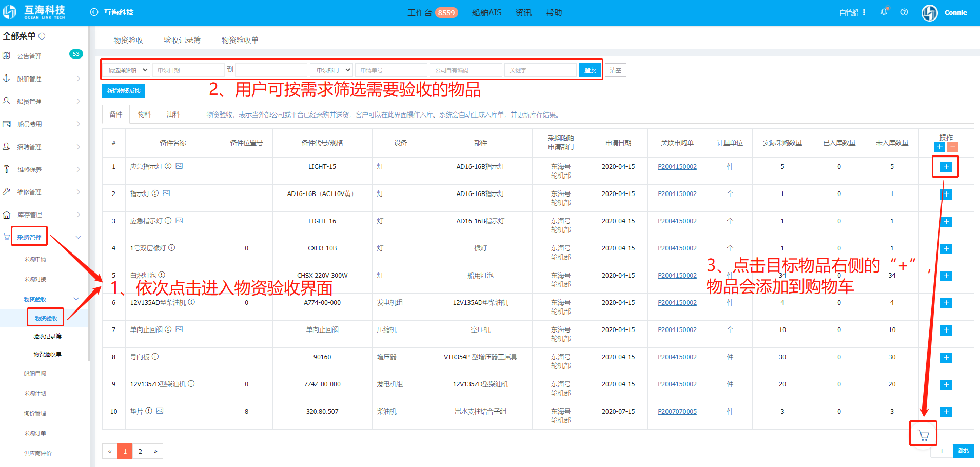Open 船舶AIS in top menu
Viewport: 980px width, 467px height.
[486, 12]
